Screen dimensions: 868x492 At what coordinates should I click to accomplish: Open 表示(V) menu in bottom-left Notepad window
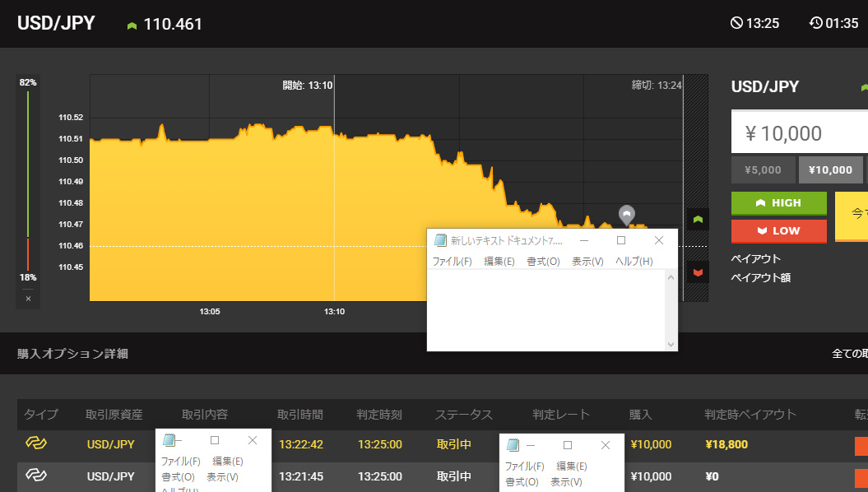pos(222,476)
